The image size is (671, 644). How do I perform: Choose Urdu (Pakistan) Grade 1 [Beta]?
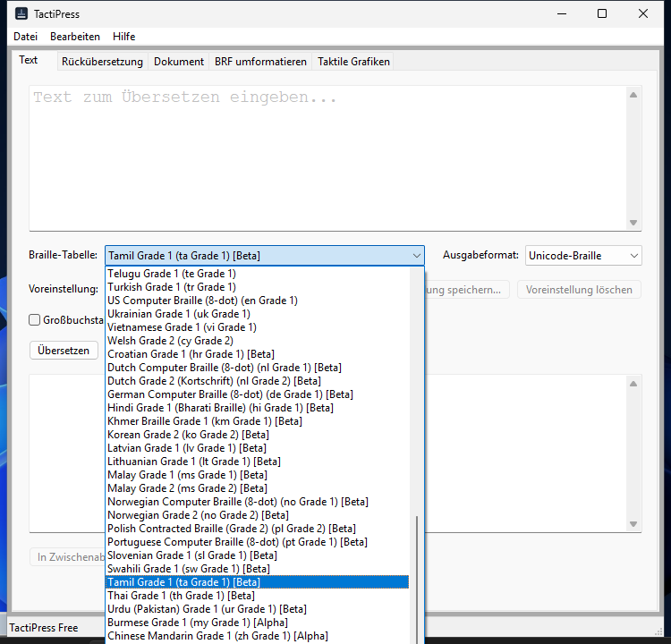[x=257, y=608]
